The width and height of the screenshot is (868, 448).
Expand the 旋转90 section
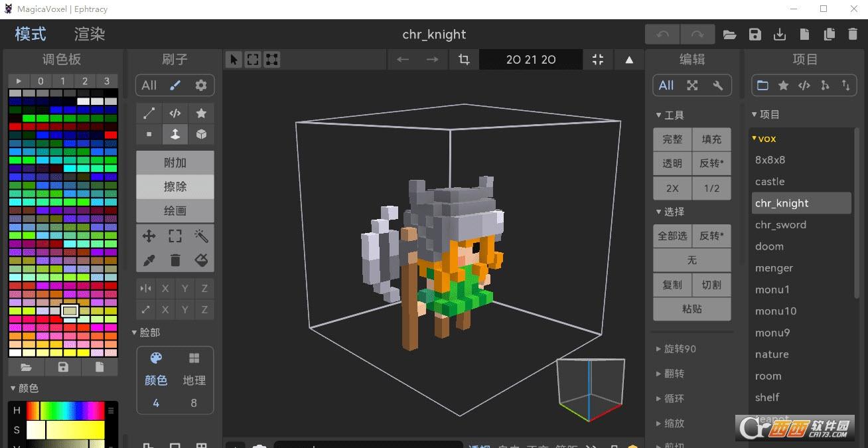(676, 348)
